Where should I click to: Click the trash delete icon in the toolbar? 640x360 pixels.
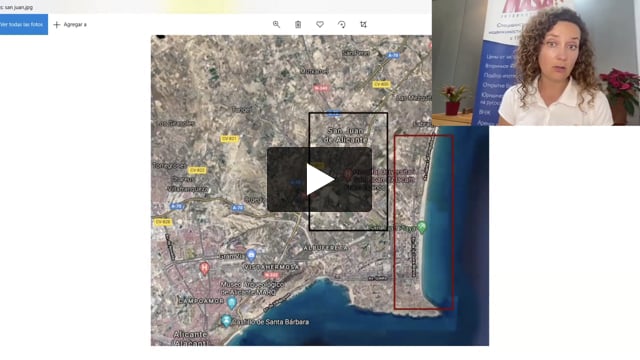point(298,24)
